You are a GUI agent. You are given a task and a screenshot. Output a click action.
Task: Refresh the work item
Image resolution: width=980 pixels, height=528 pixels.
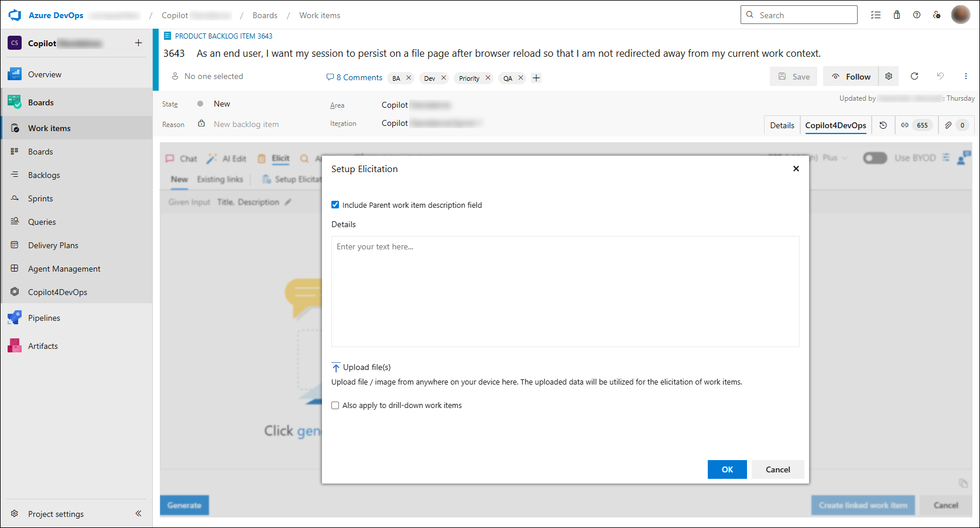(914, 76)
